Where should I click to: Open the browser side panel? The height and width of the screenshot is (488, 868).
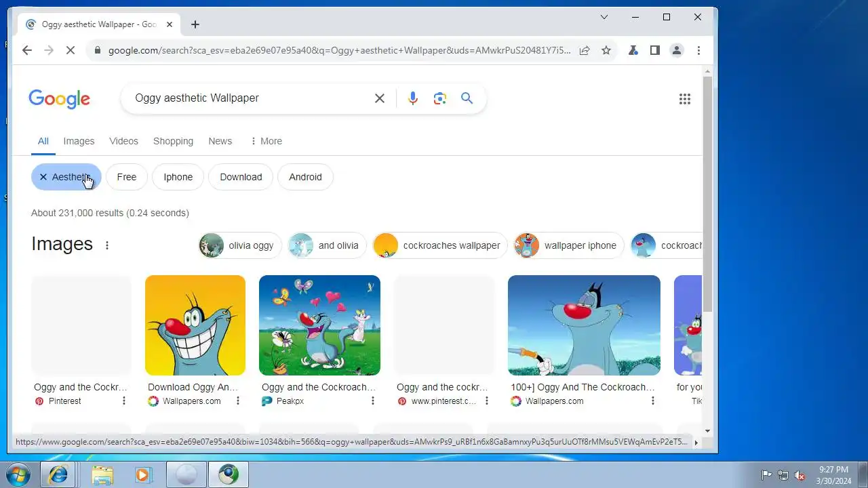tap(654, 50)
